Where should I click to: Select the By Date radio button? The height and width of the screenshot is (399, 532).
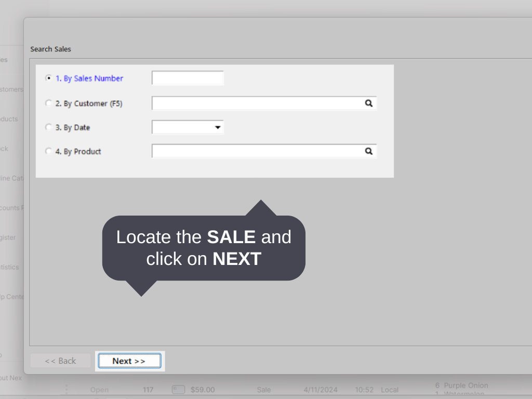(x=48, y=127)
